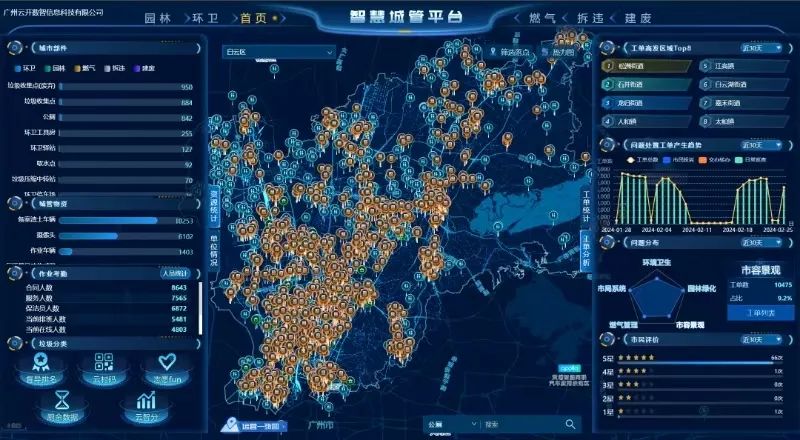Screen dimensions: 800x440
Task: Click the 人员统计 button
Action: [x=176, y=272]
